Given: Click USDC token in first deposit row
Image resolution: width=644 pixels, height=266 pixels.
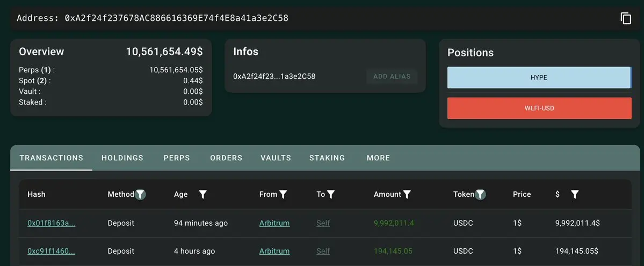Looking at the screenshot, I should (x=464, y=223).
